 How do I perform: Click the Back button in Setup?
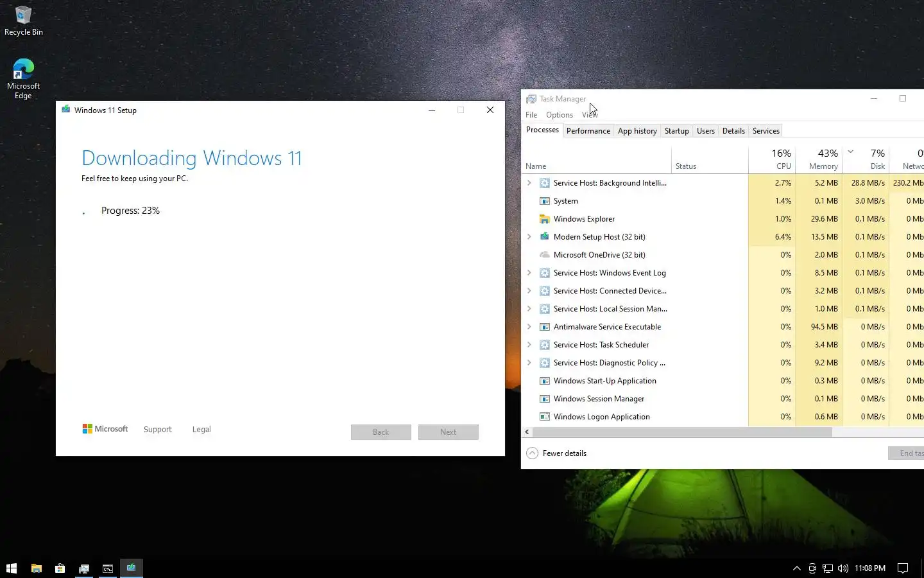coord(381,432)
